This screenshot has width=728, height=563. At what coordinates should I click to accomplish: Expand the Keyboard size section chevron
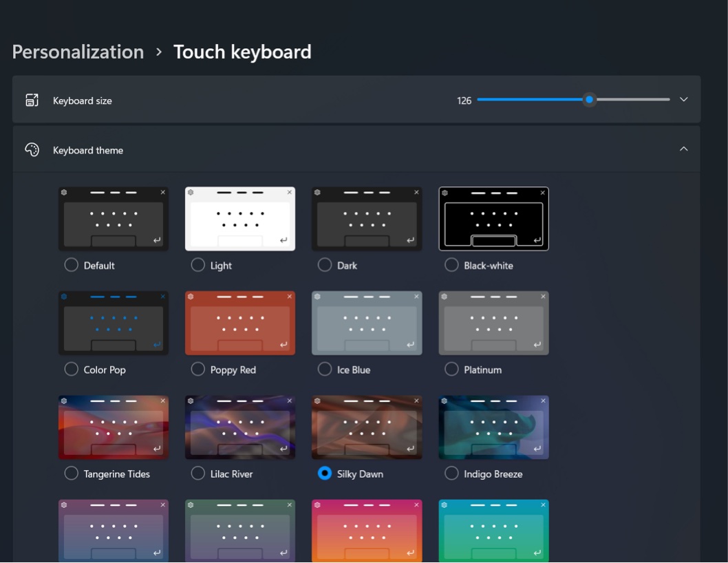pyautogui.click(x=683, y=100)
